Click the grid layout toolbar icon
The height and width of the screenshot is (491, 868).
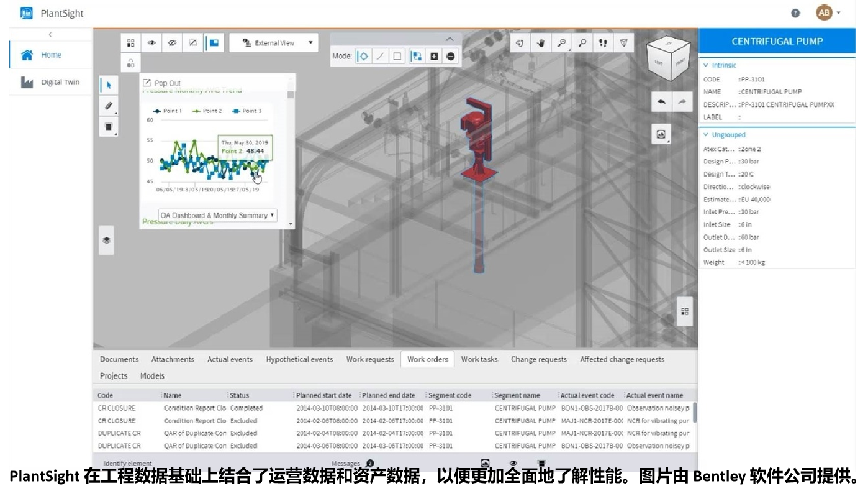[131, 43]
